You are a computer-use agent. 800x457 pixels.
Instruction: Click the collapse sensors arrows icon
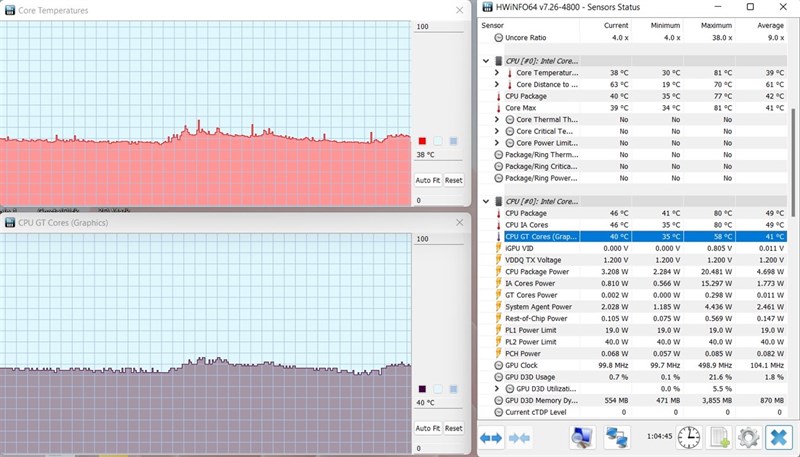click(519, 438)
